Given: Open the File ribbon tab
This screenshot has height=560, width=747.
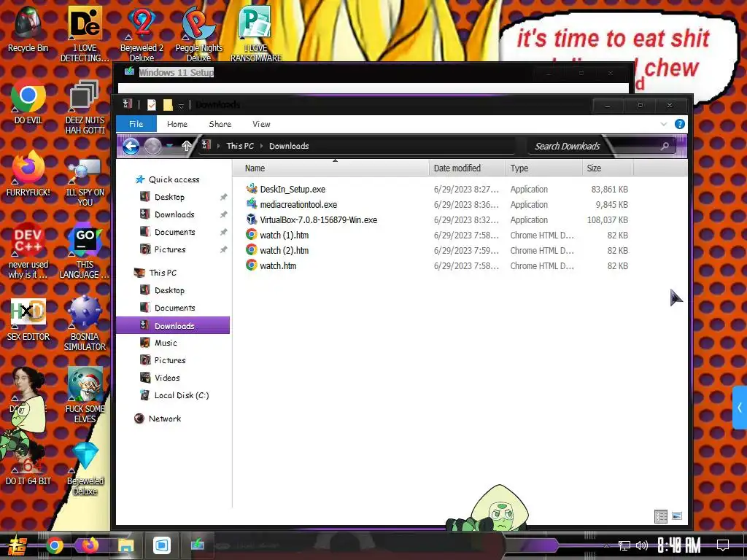Looking at the screenshot, I should click(x=136, y=124).
